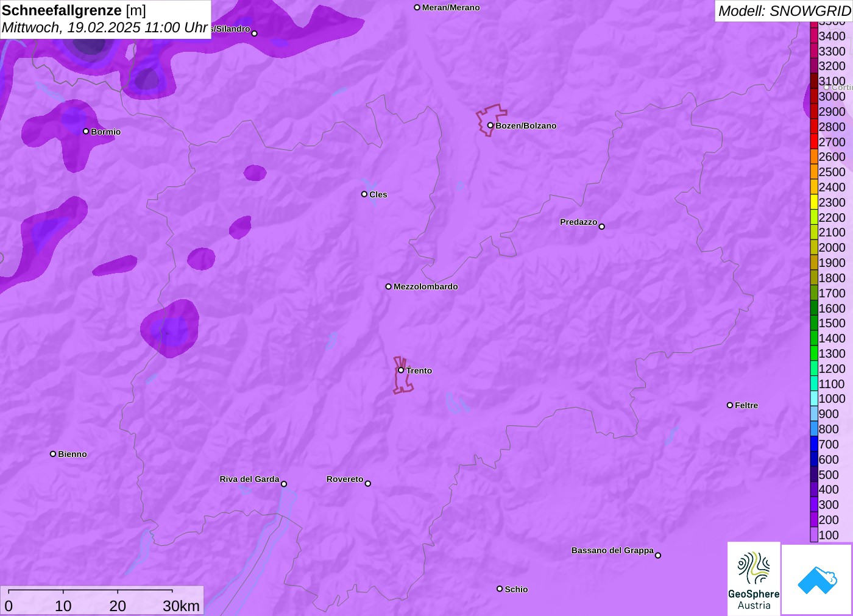Click the magenta 3300 legend swatch
Viewport: 853px width, 616px height.
814,51
